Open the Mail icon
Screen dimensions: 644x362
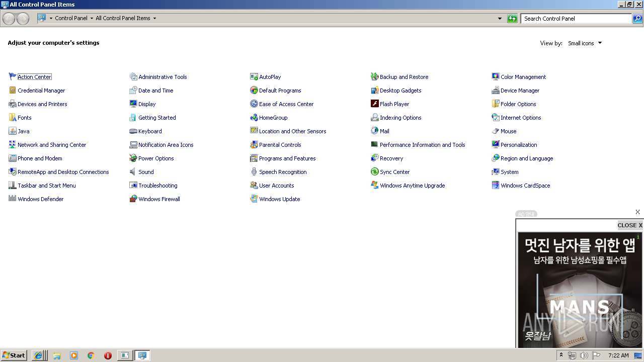tap(375, 131)
